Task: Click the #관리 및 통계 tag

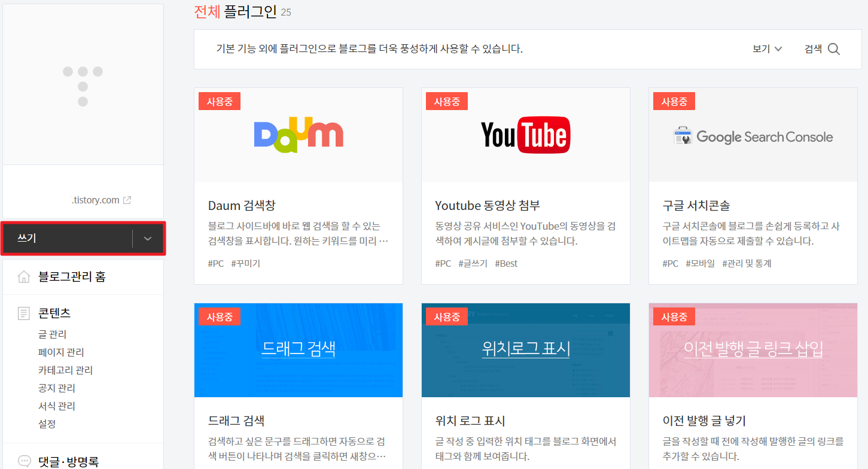Action: pos(747,263)
